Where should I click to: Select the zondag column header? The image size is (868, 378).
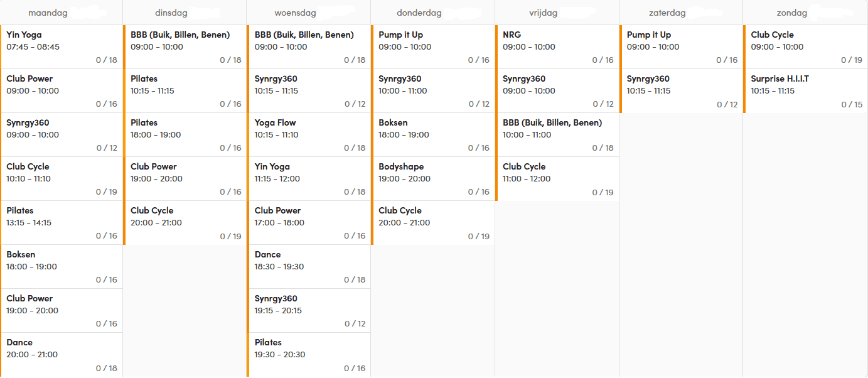[x=791, y=13]
